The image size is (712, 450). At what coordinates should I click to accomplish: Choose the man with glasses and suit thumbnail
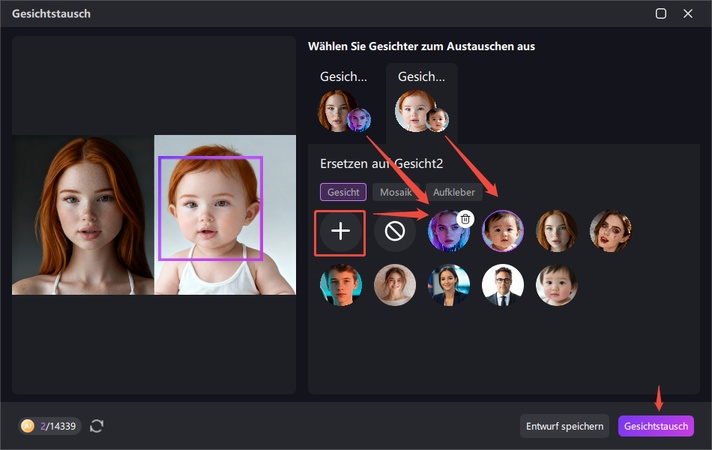coord(503,285)
